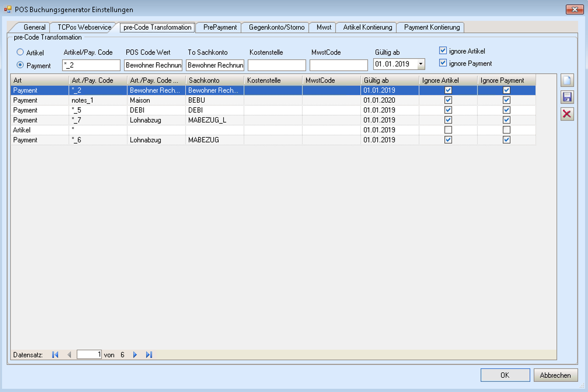The height and width of the screenshot is (392, 588).
Task: Sort by Sachkonto column header
Action: pyautogui.click(x=214, y=80)
